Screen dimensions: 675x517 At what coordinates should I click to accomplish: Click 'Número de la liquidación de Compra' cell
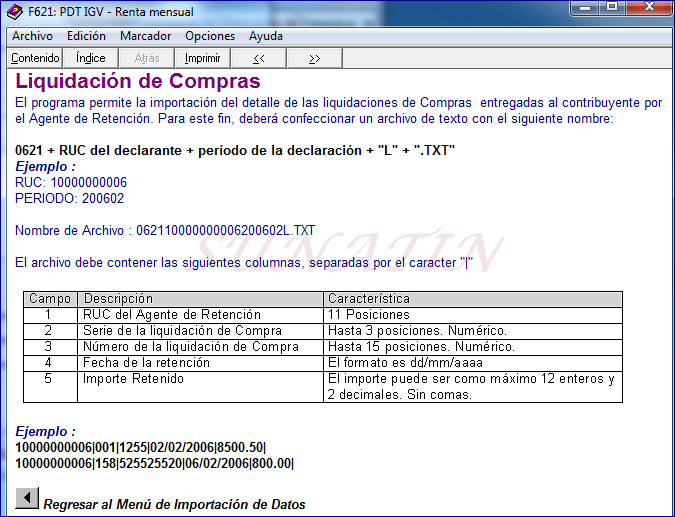(201, 347)
